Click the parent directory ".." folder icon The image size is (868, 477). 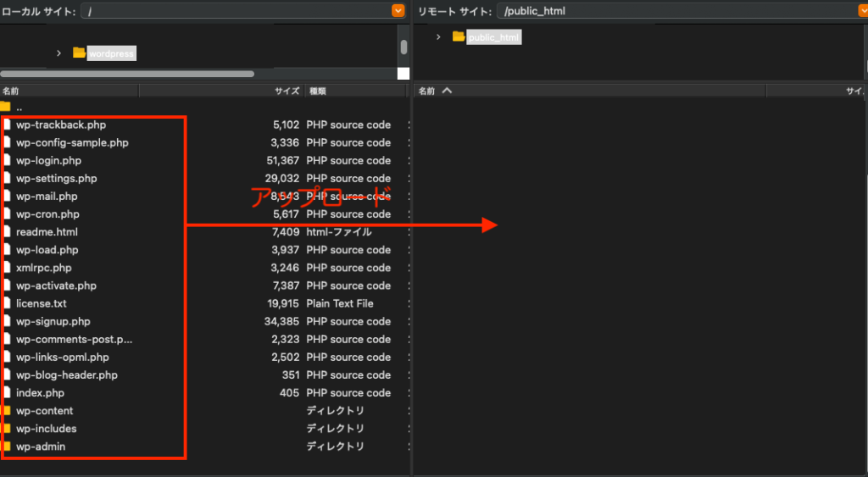(x=5, y=107)
